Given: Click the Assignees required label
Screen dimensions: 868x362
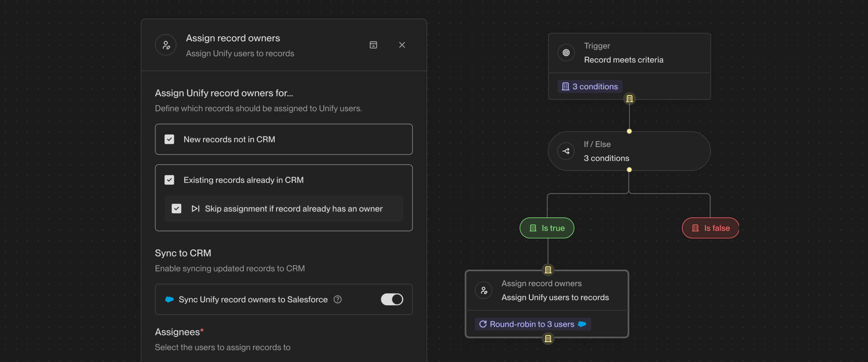Looking at the screenshot, I should tap(179, 332).
